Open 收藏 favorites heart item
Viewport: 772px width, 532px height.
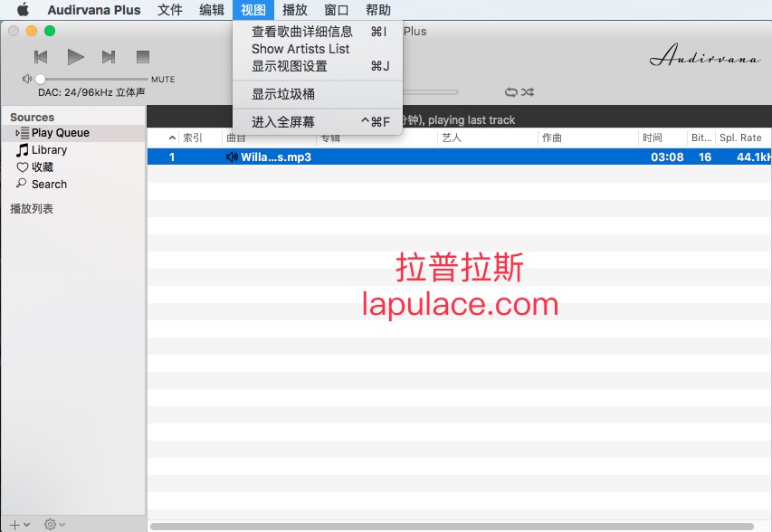43,167
